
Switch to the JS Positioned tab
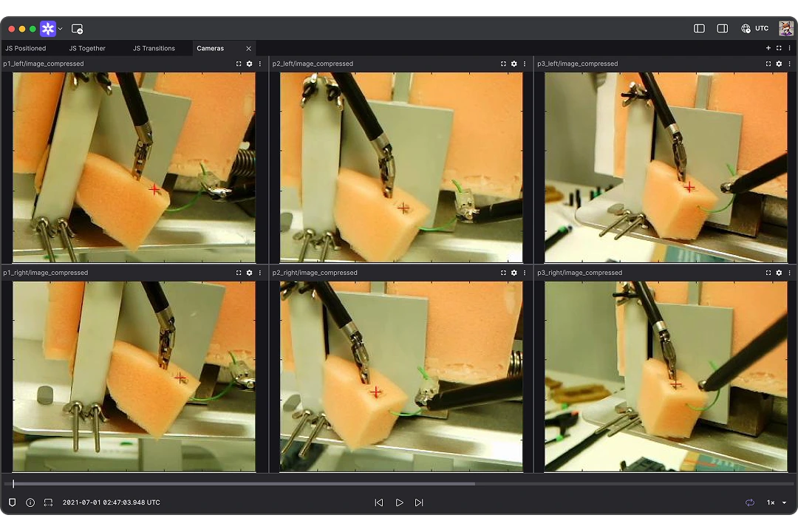coord(25,48)
